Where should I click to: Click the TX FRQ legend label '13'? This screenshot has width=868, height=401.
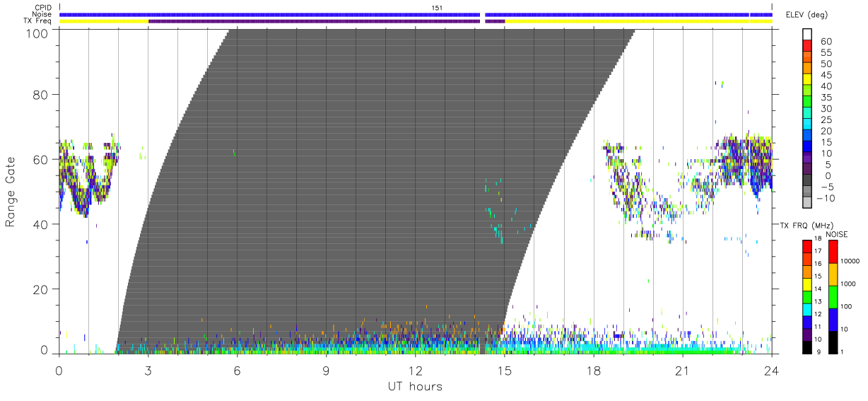(x=817, y=302)
